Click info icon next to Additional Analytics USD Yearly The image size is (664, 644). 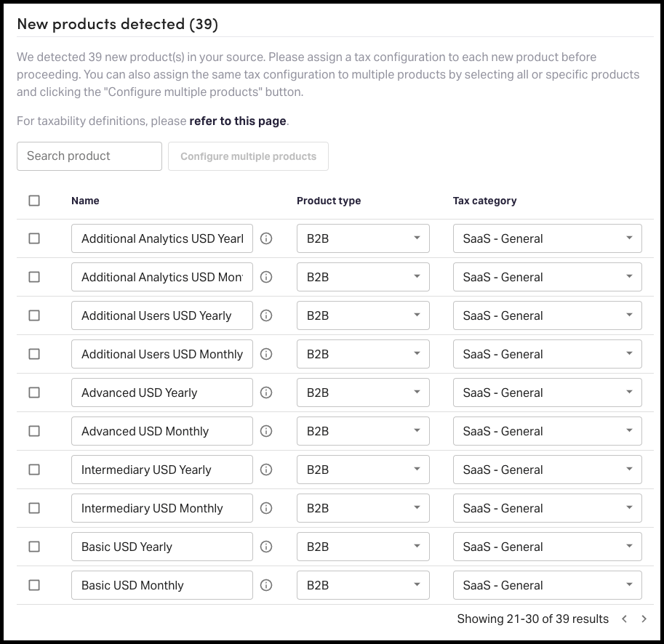266,238
